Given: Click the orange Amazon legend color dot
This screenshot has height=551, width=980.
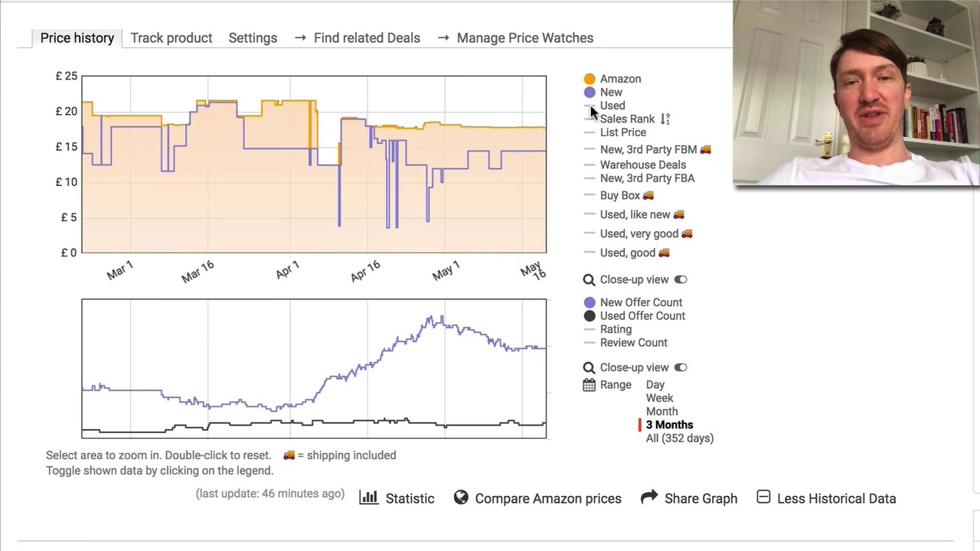Looking at the screenshot, I should pyautogui.click(x=590, y=79).
